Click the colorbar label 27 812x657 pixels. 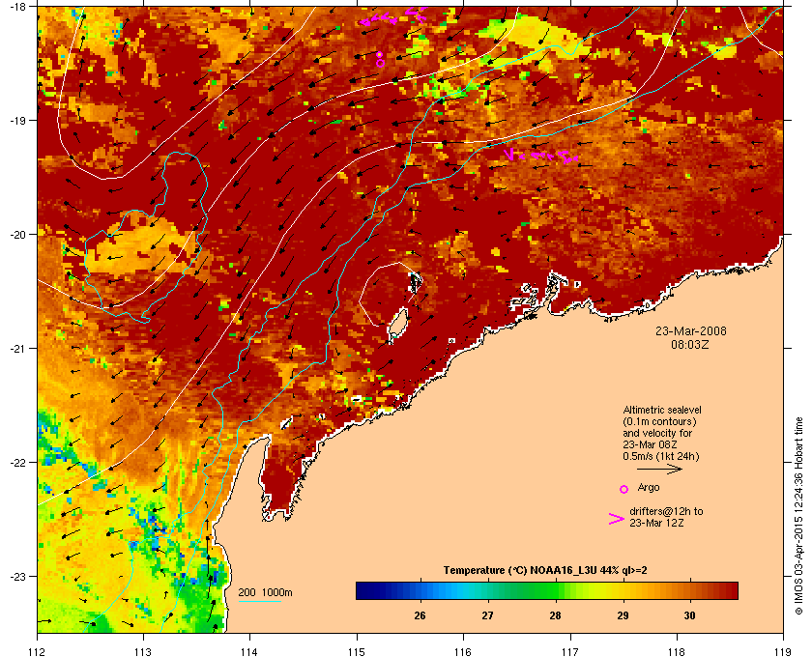(x=487, y=615)
